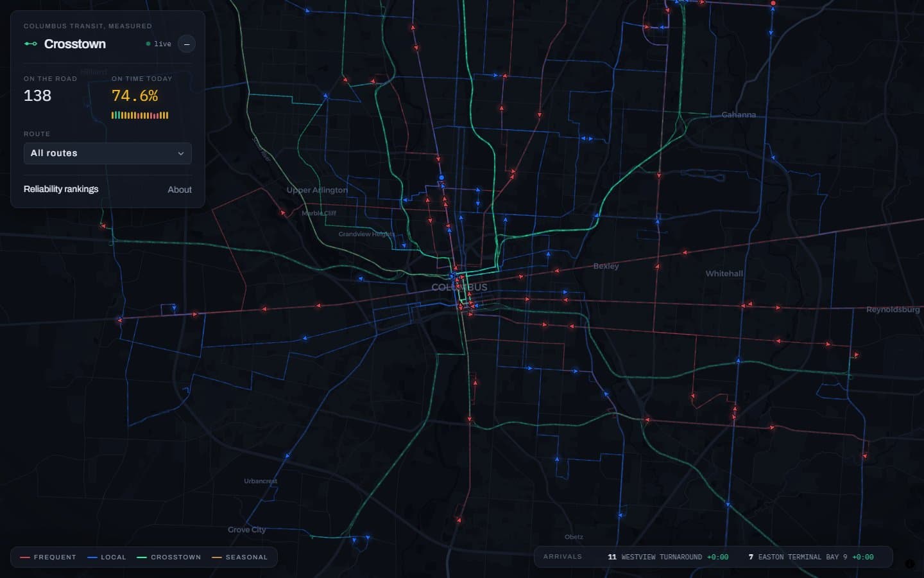Toggle the Frequent legend item

[48, 557]
